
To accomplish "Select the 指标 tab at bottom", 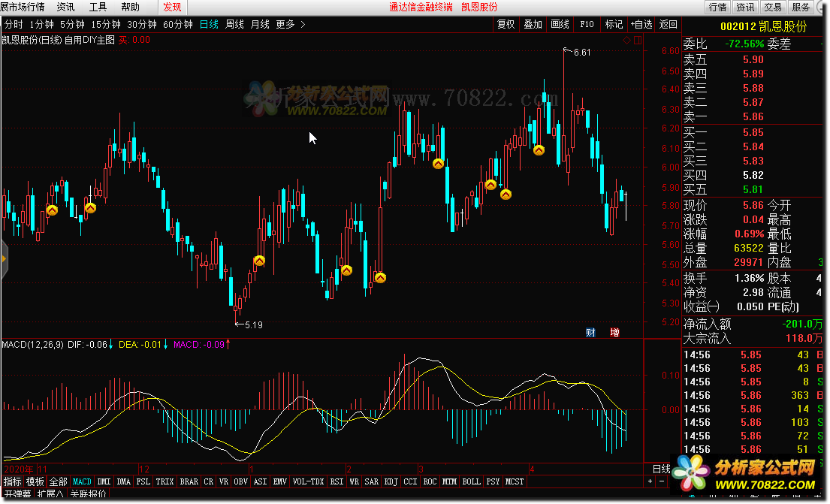I will pos(13,481).
